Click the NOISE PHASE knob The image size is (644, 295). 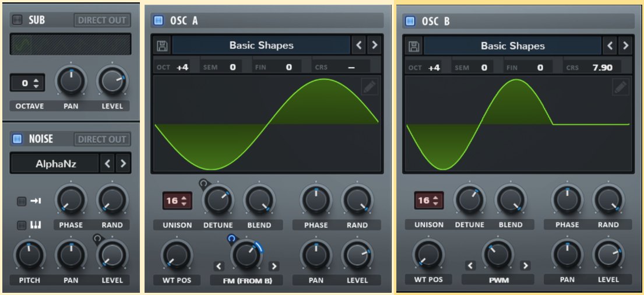[71, 200]
